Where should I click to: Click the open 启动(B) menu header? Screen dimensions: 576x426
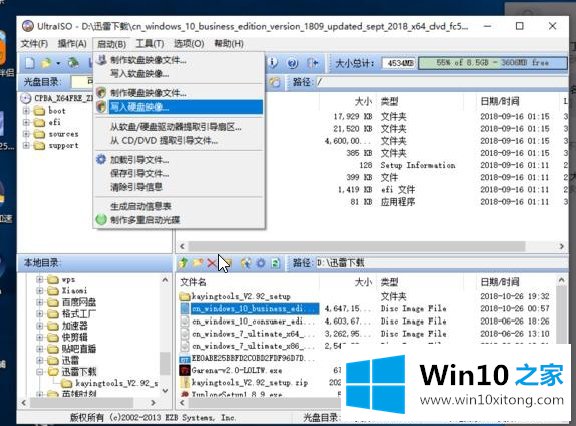111,44
